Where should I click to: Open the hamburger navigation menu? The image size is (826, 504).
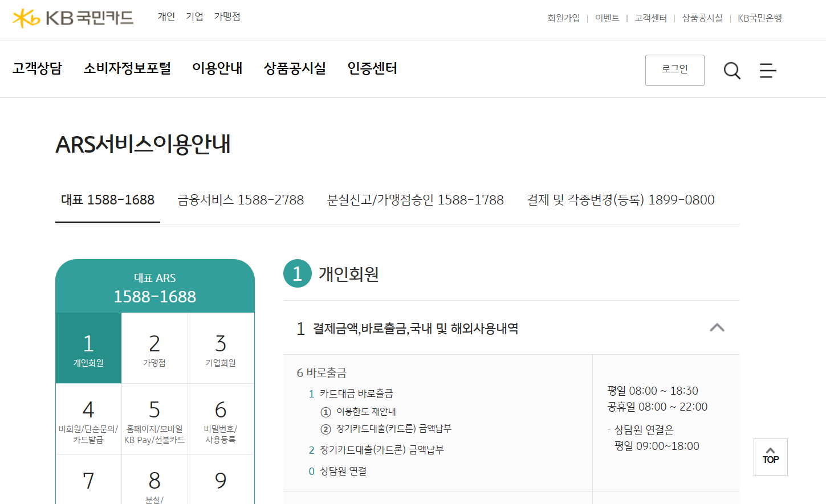768,70
